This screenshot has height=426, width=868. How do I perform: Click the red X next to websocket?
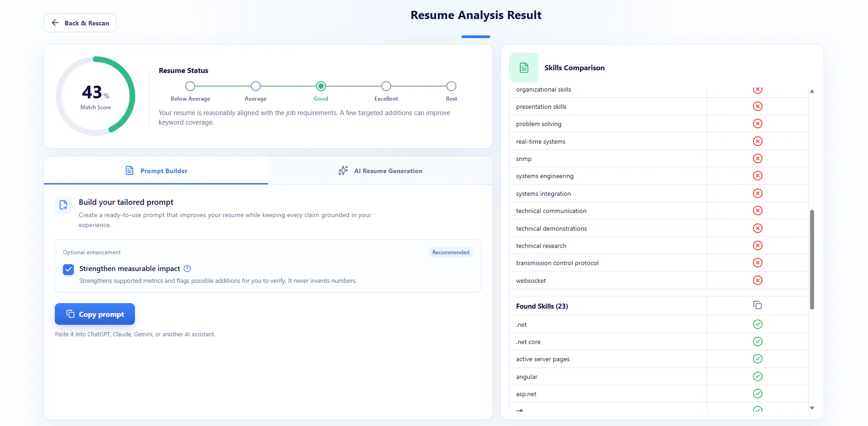[x=758, y=281]
